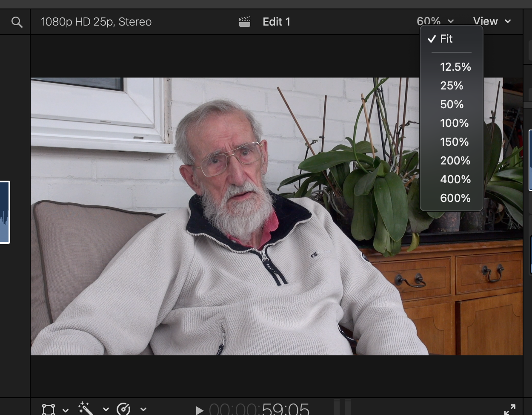Open the View options dropdown
Screen dimensions: 532x415
[492, 21]
